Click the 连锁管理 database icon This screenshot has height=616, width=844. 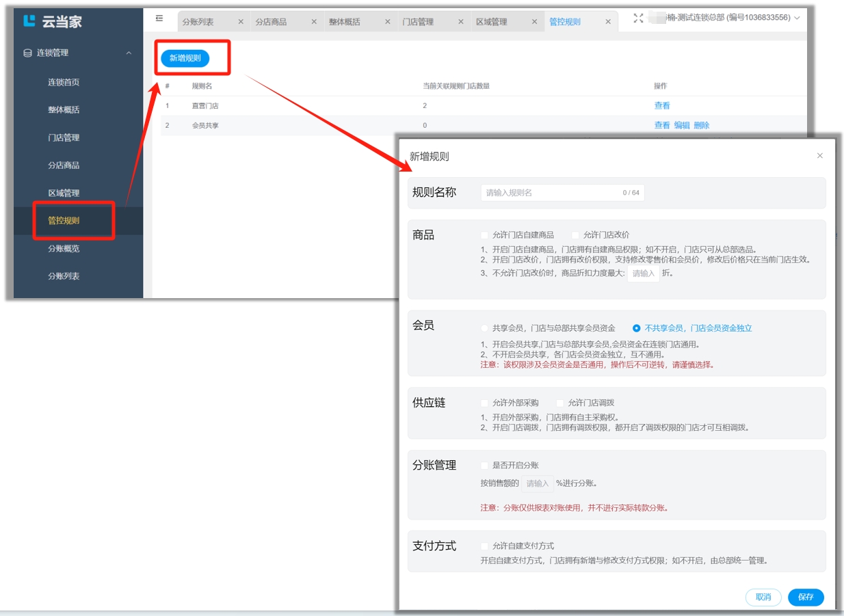coord(27,53)
